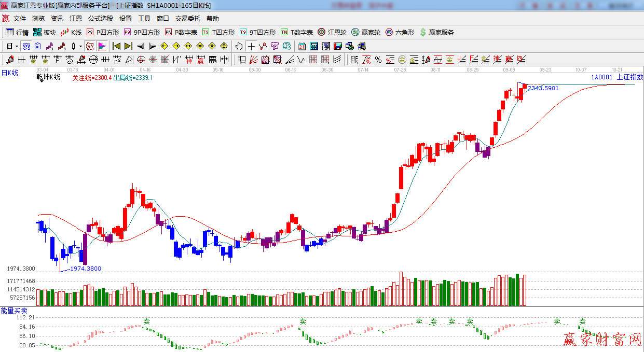Open the 江恩轮 Gann wheel tool

pyautogui.click(x=332, y=32)
